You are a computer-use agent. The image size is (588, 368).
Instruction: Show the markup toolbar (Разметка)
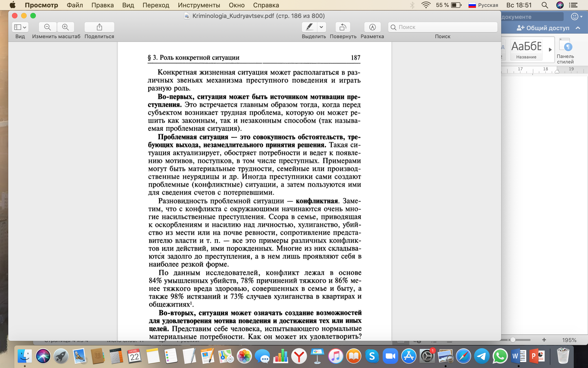[373, 27]
